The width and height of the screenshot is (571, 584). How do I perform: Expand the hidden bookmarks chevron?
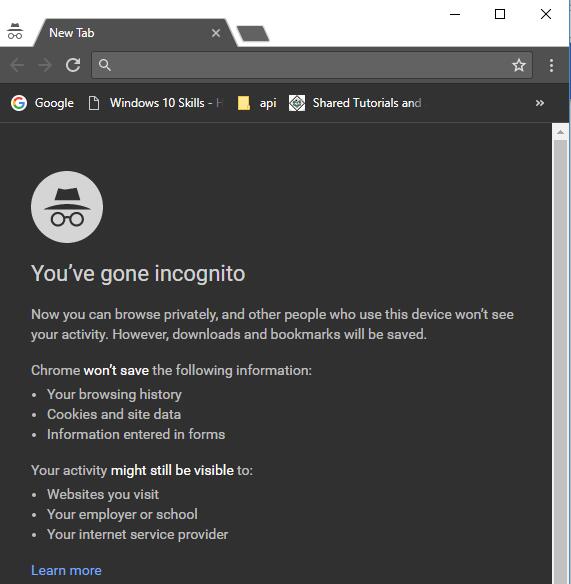tap(540, 103)
